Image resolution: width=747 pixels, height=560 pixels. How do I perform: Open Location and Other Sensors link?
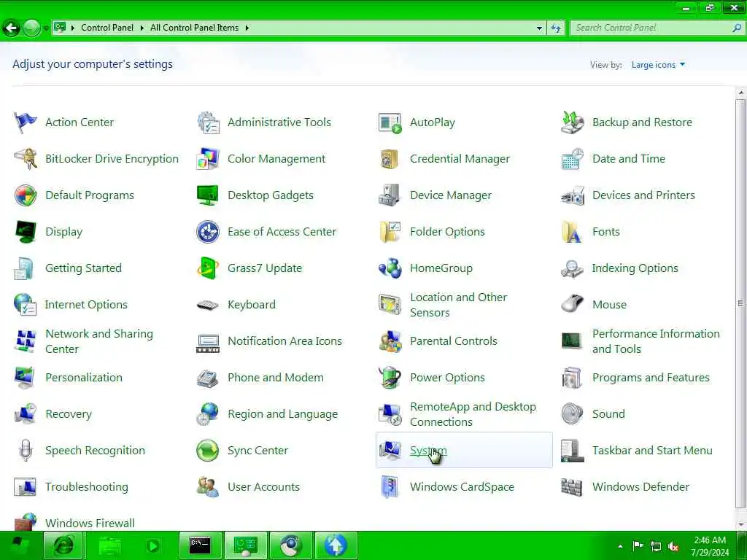click(x=458, y=305)
